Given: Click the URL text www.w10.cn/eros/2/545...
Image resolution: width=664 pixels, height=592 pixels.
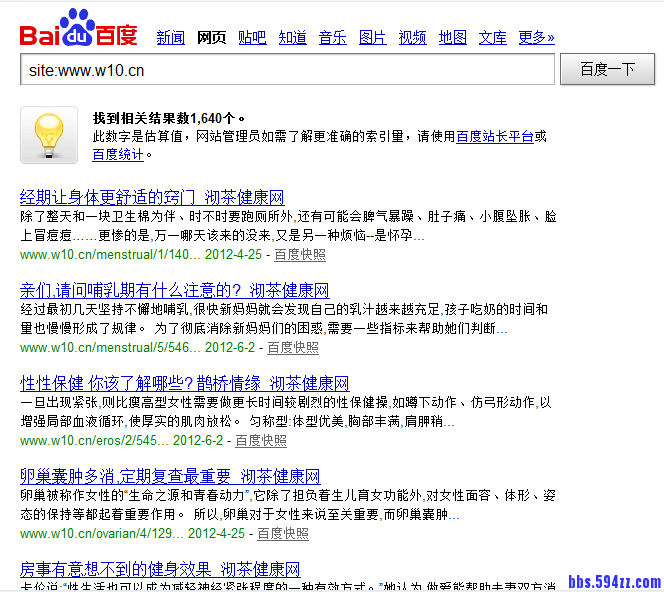Looking at the screenshot, I should tap(94, 441).
